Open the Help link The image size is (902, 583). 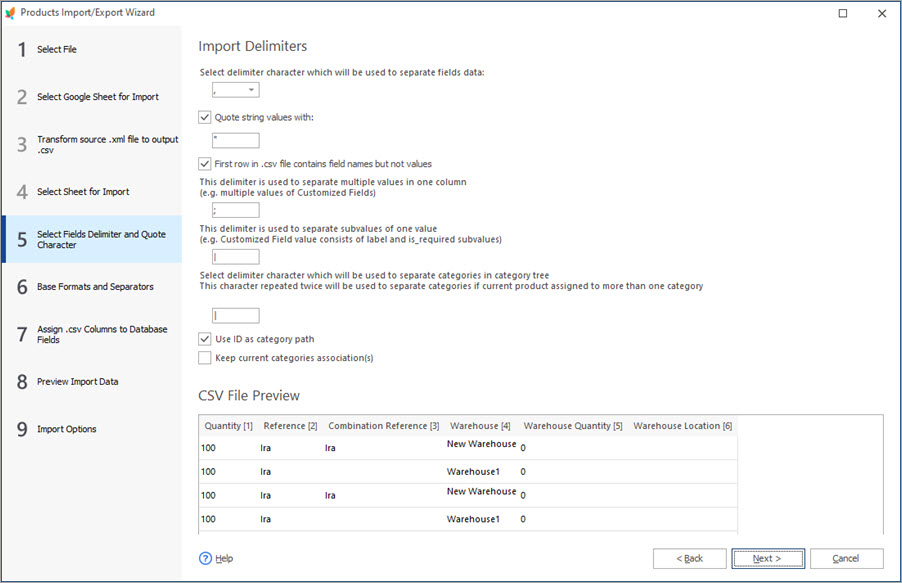(224, 558)
